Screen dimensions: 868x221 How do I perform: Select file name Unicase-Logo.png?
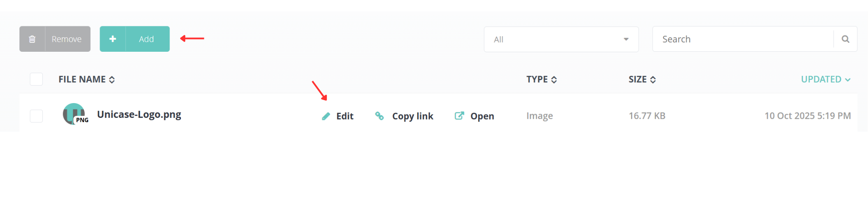click(139, 115)
